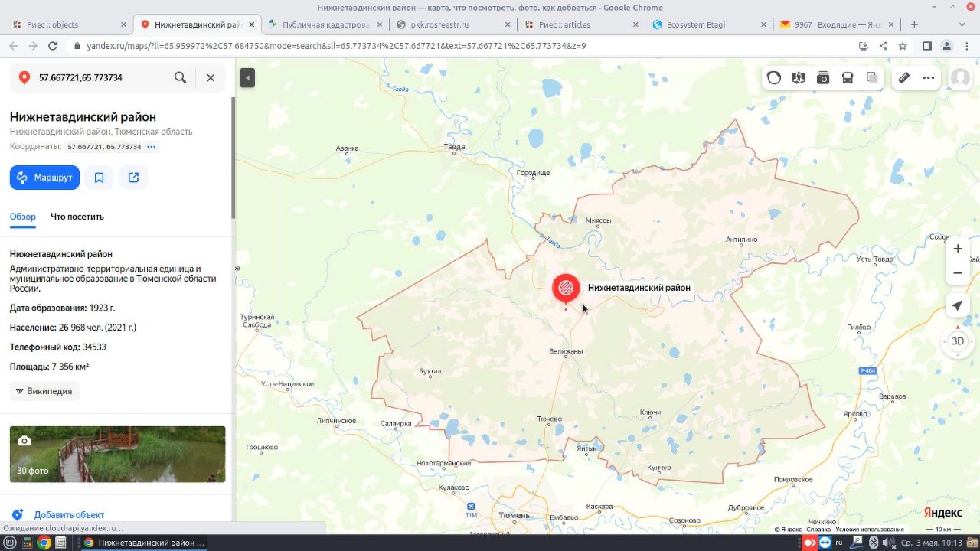
Task: Open the tab search chevron
Action: click(x=962, y=24)
